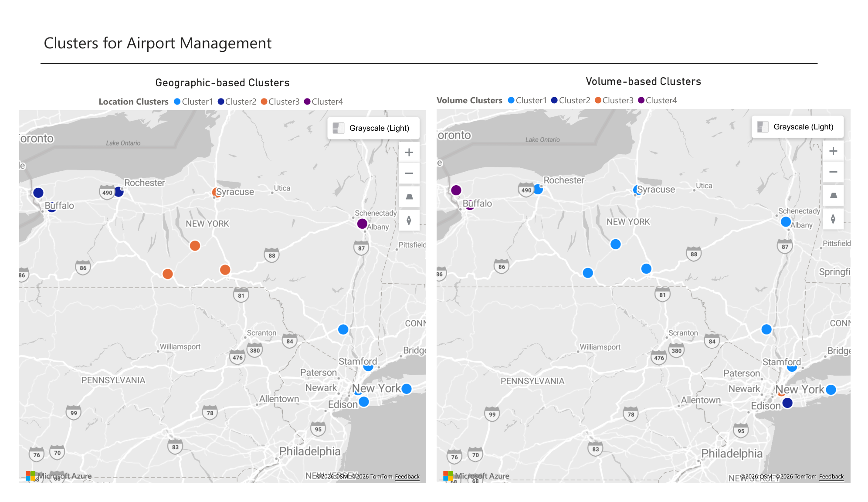Click the blue point east of route 86, right map
The width and height of the screenshot is (868, 502).
pos(588,273)
